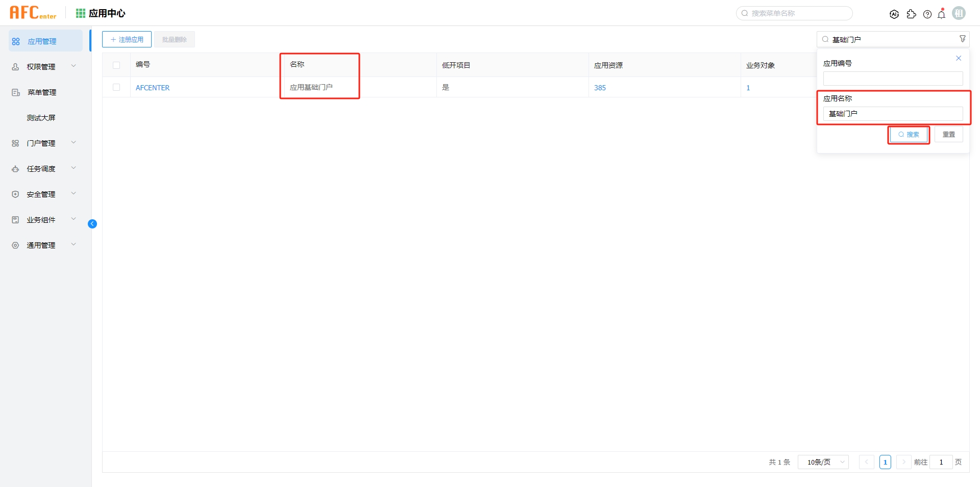Open the AI assistant icon in header

pos(894,14)
